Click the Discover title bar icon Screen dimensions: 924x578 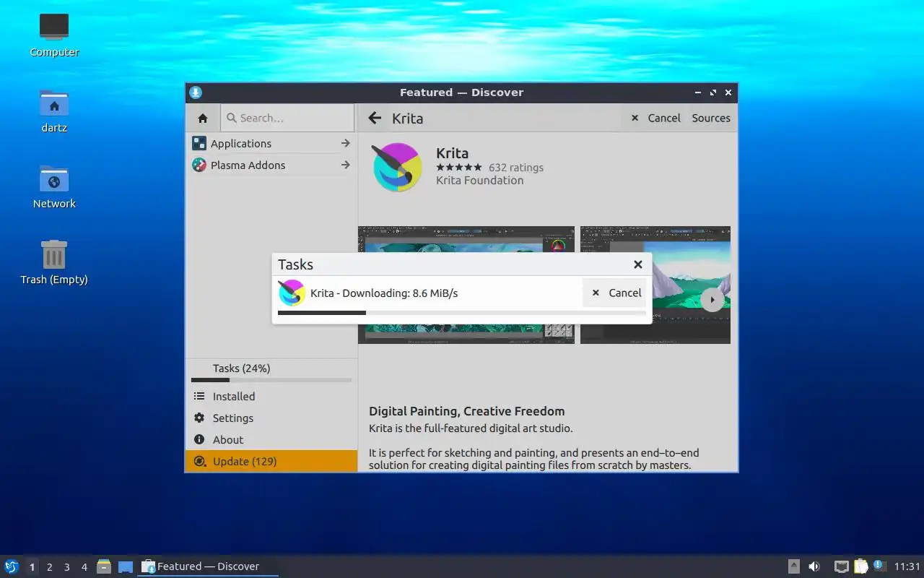(196, 92)
